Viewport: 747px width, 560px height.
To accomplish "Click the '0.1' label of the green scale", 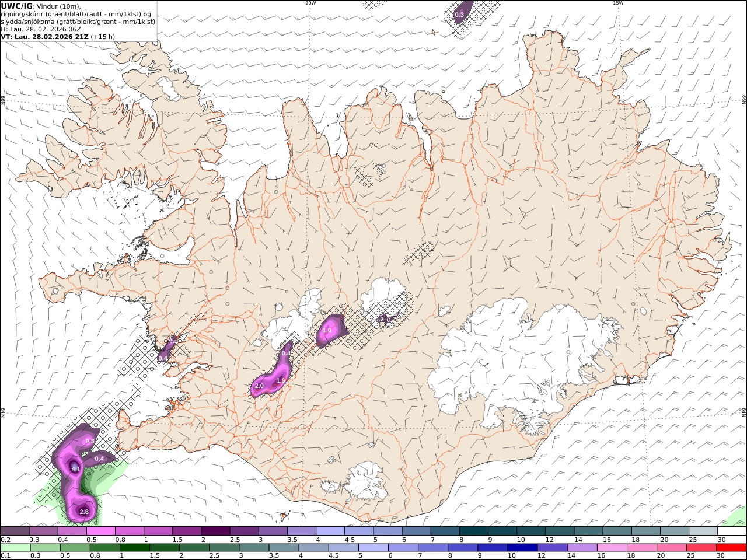I will tap(5, 555).
